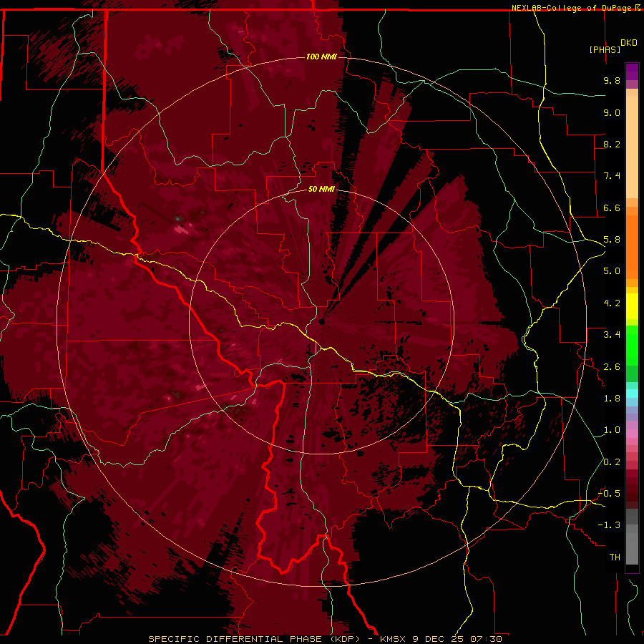
Task: Click the orange segment of the color bar
Action: pyautogui.click(x=632, y=246)
